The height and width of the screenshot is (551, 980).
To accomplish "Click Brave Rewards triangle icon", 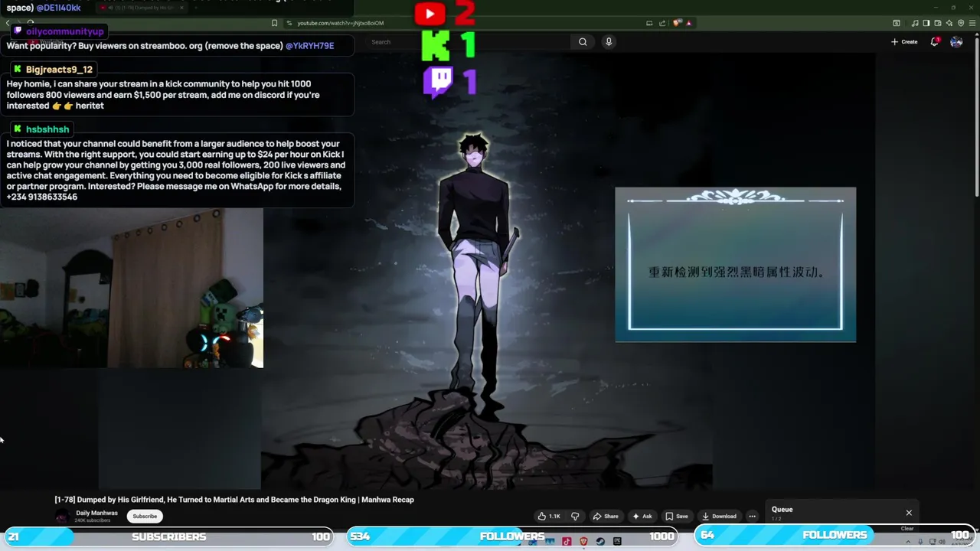I will [689, 23].
